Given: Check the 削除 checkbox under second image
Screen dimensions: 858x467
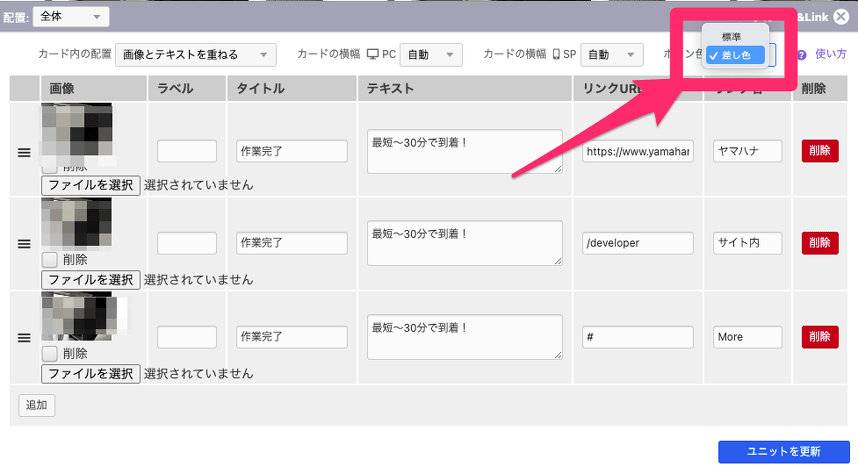Looking at the screenshot, I should (50, 259).
